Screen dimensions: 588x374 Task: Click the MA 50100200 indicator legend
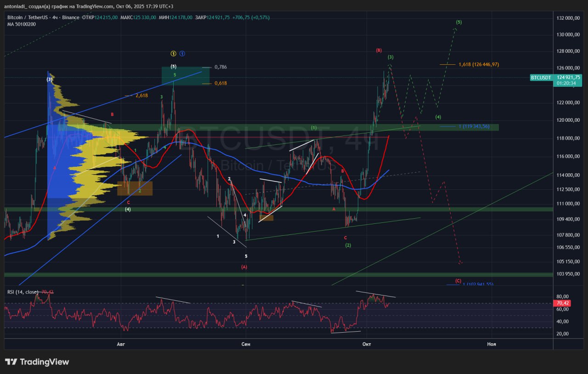pyautogui.click(x=22, y=24)
